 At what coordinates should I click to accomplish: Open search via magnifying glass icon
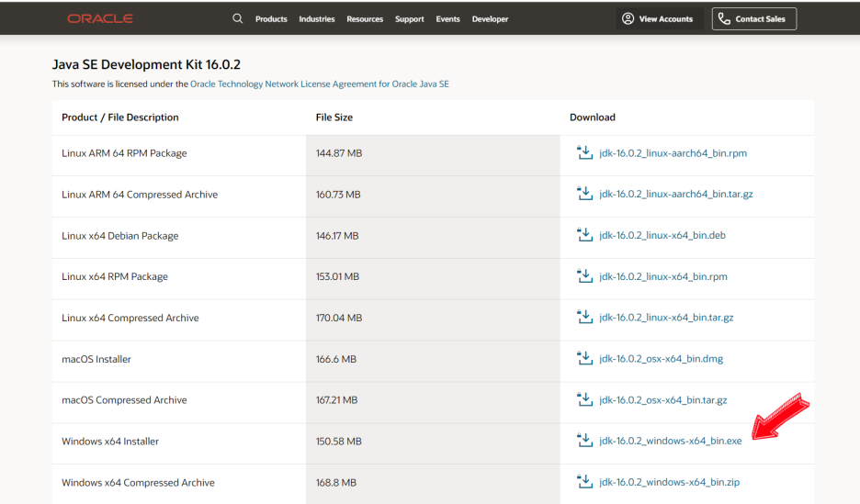238,18
